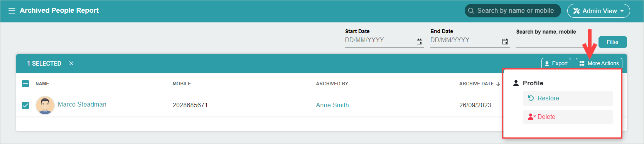Export the selected archived people

pyautogui.click(x=556, y=63)
